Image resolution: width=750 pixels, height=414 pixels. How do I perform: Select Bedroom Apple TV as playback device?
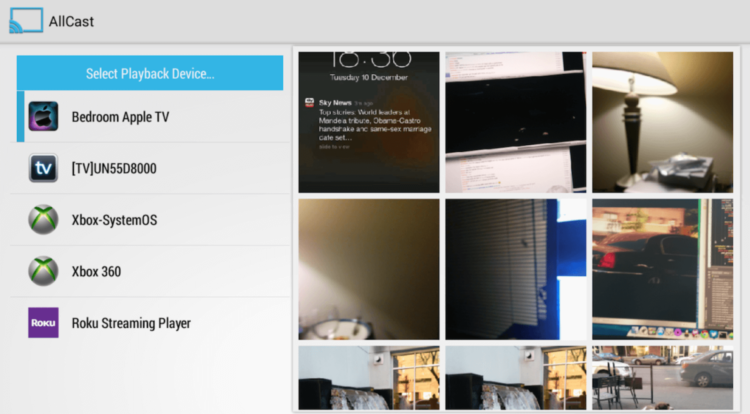click(x=120, y=117)
